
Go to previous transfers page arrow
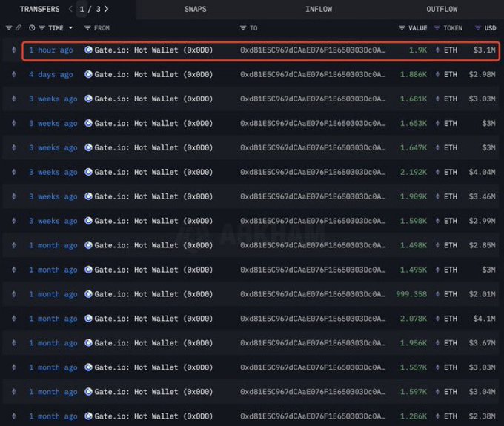click(x=70, y=9)
